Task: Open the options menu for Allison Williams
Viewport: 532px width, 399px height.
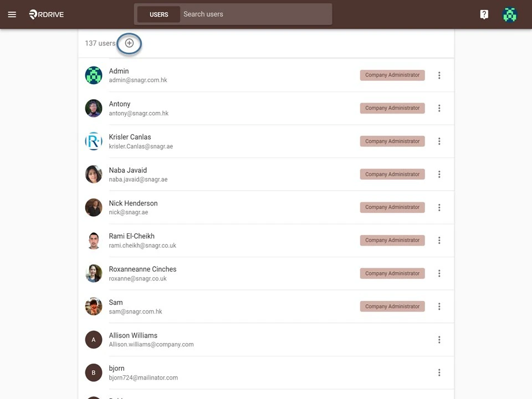Action: pos(439,339)
